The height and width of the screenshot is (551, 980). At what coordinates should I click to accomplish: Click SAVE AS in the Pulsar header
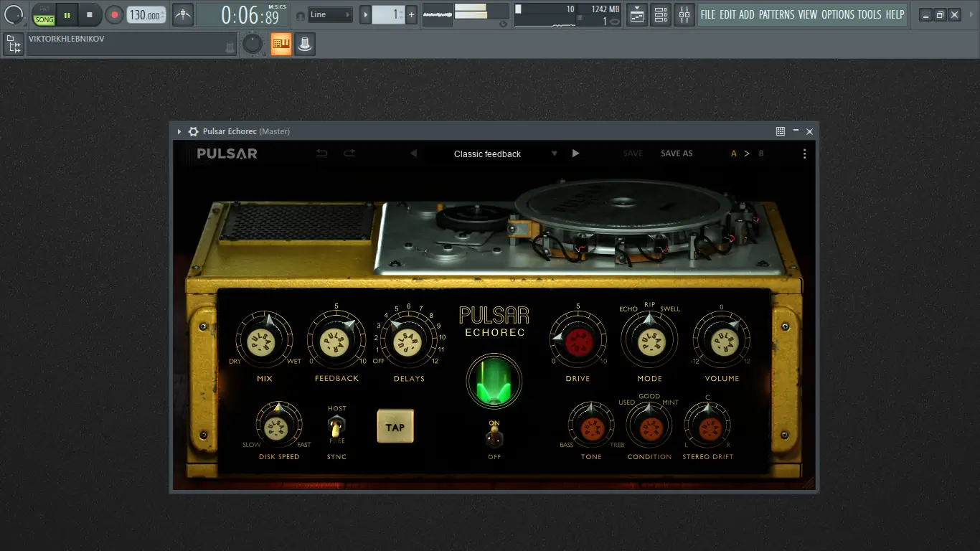[677, 154]
